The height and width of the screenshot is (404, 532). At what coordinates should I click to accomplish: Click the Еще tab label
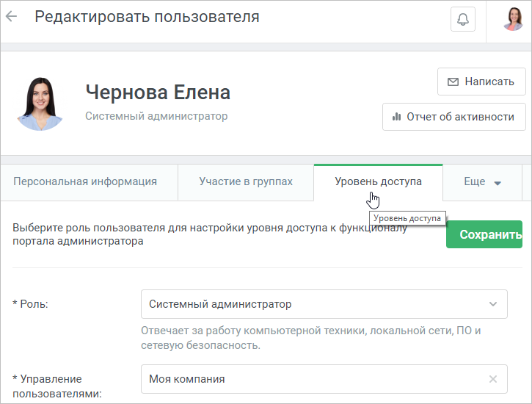(x=474, y=181)
